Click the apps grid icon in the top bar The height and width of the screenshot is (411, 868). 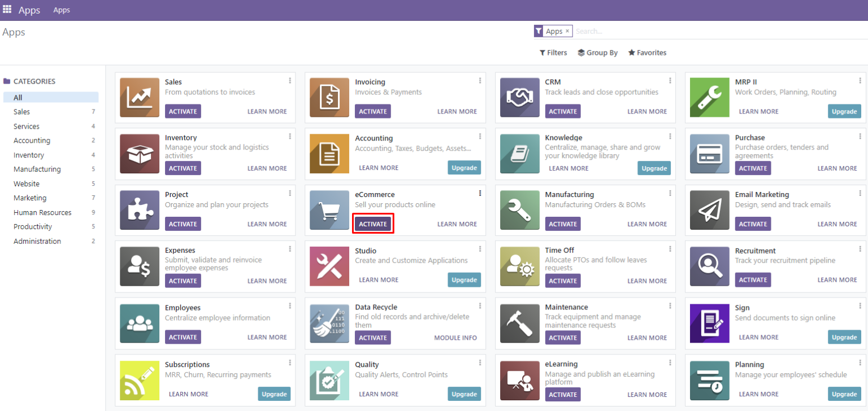point(7,10)
